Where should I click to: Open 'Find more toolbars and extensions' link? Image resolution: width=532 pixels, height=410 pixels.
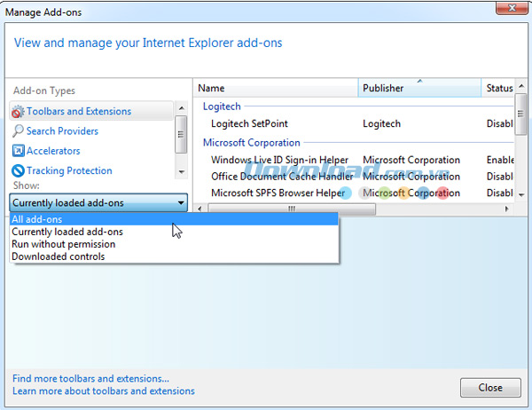coord(90,378)
